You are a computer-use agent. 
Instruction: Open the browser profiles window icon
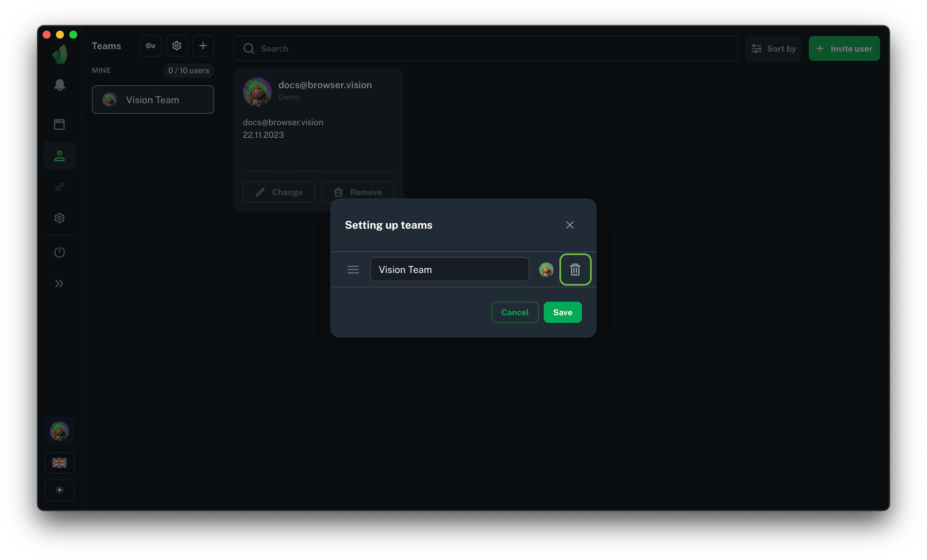[60, 124]
